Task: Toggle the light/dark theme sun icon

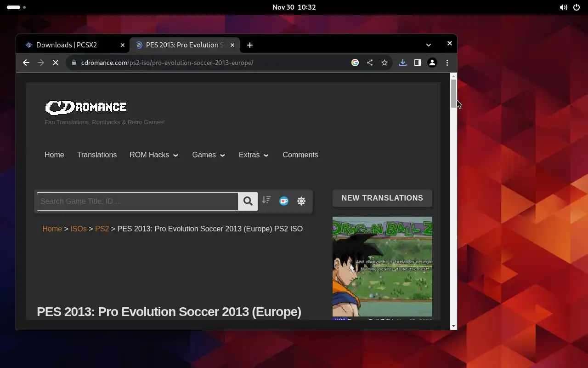Action: tap(301, 201)
